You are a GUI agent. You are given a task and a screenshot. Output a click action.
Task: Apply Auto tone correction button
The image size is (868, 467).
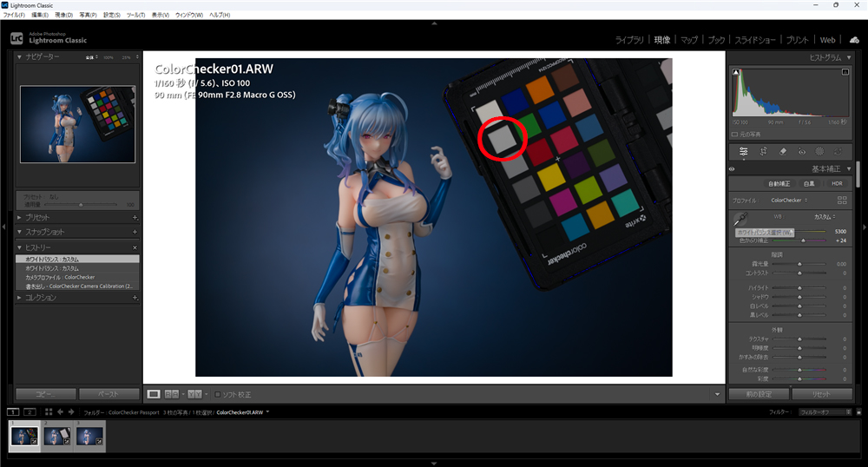click(x=779, y=184)
